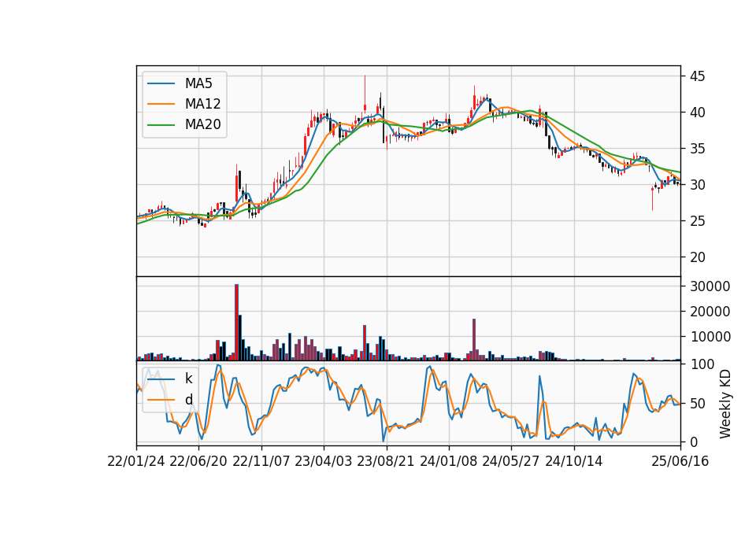
Task: Click the price axis value 35
Action: tap(698, 149)
